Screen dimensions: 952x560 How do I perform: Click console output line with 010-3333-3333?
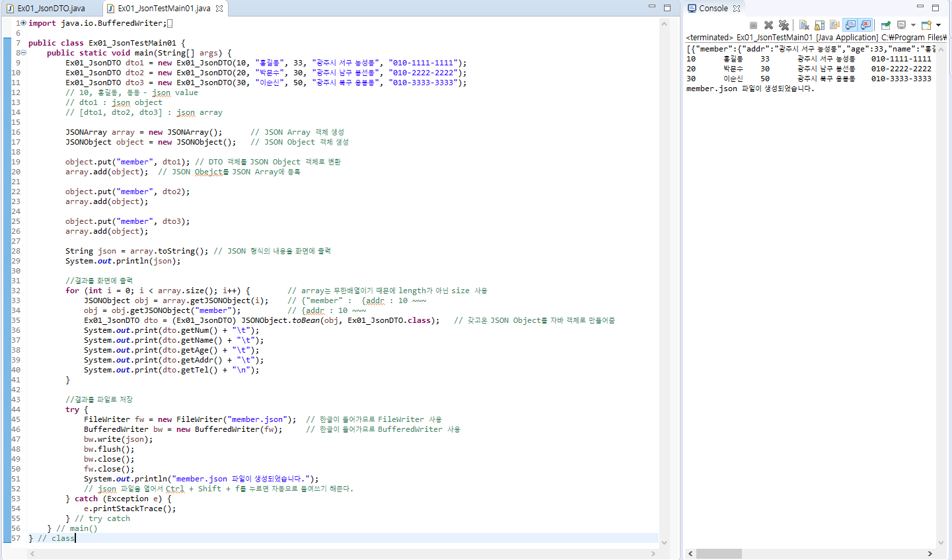[x=809, y=79]
